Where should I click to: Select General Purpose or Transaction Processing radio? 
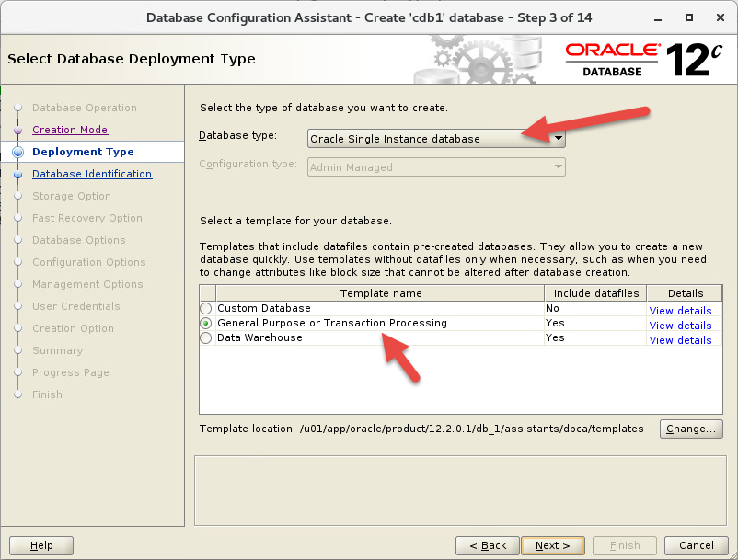[206, 324]
